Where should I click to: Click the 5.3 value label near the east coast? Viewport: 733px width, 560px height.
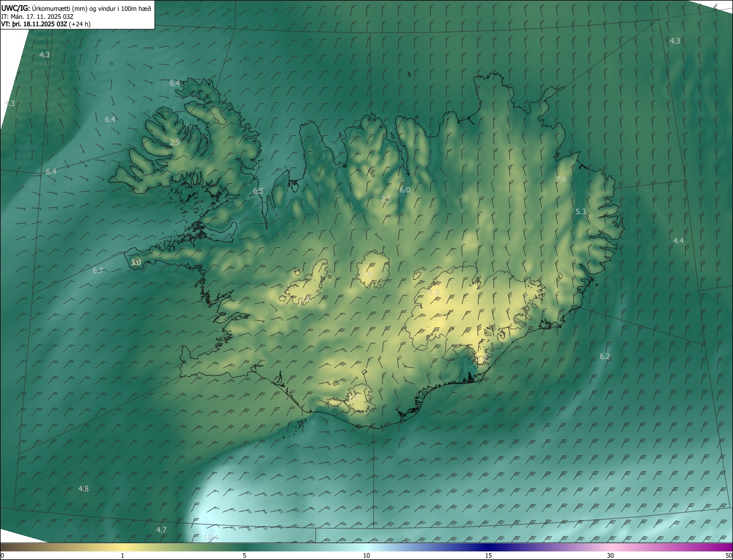pos(581,212)
